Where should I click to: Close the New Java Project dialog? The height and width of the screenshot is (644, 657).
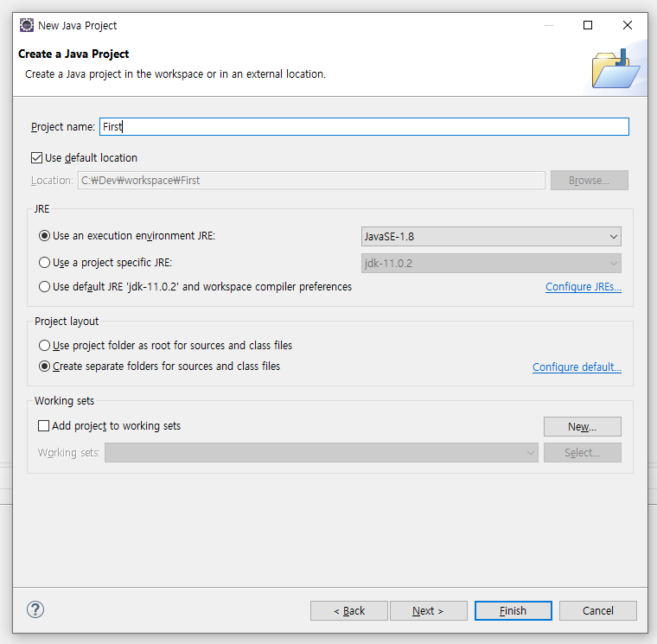tap(628, 25)
